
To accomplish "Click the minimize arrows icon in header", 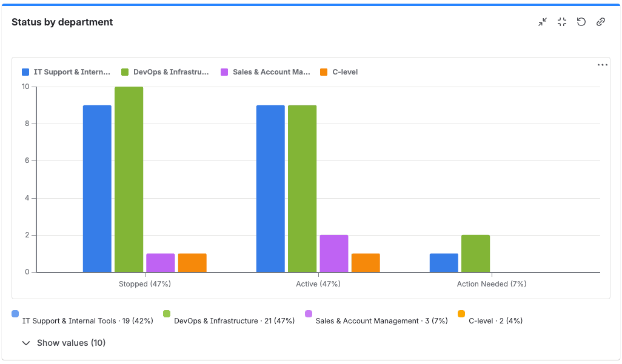I will [x=542, y=22].
